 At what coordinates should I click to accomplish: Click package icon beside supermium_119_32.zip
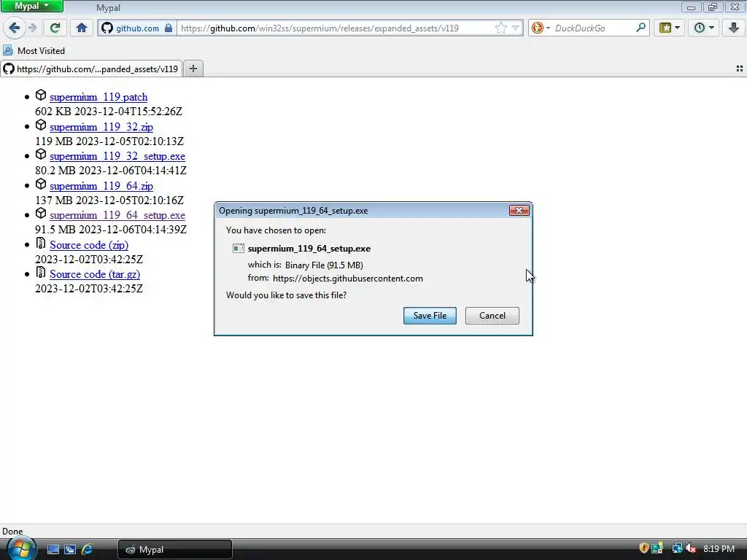(x=41, y=125)
